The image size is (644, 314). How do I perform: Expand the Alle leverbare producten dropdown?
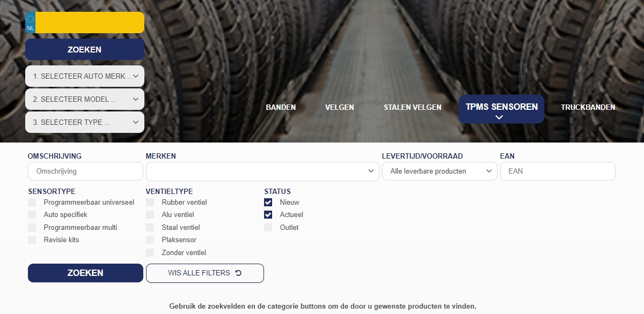point(440,171)
